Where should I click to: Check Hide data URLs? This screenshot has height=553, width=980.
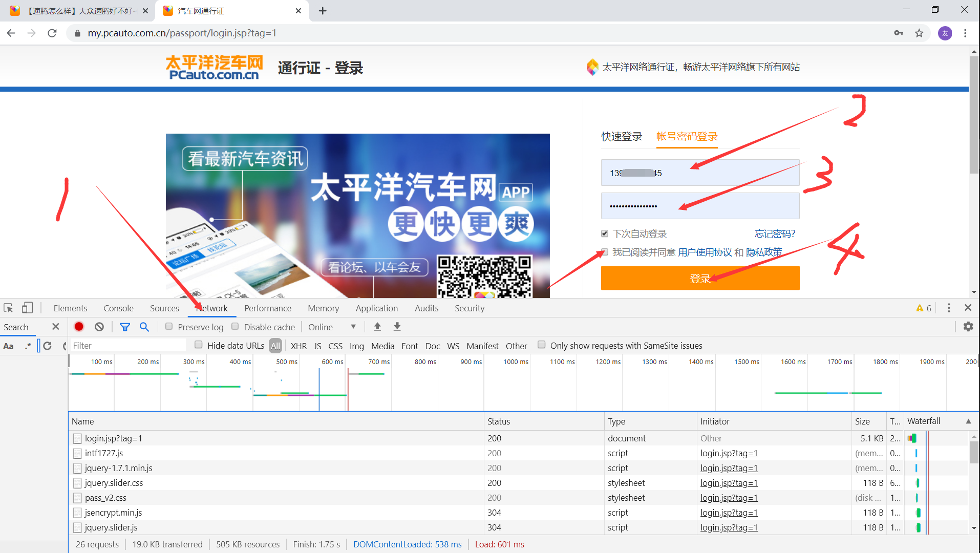[x=199, y=345]
